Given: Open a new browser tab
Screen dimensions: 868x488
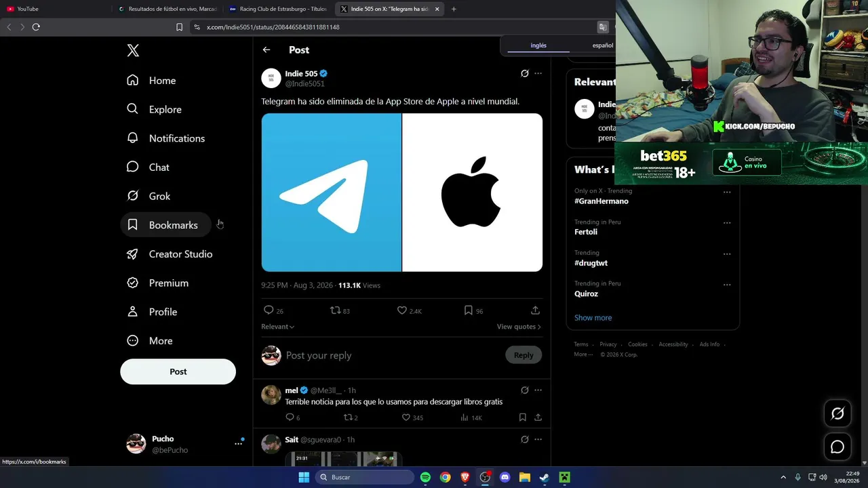Looking at the screenshot, I should [454, 9].
